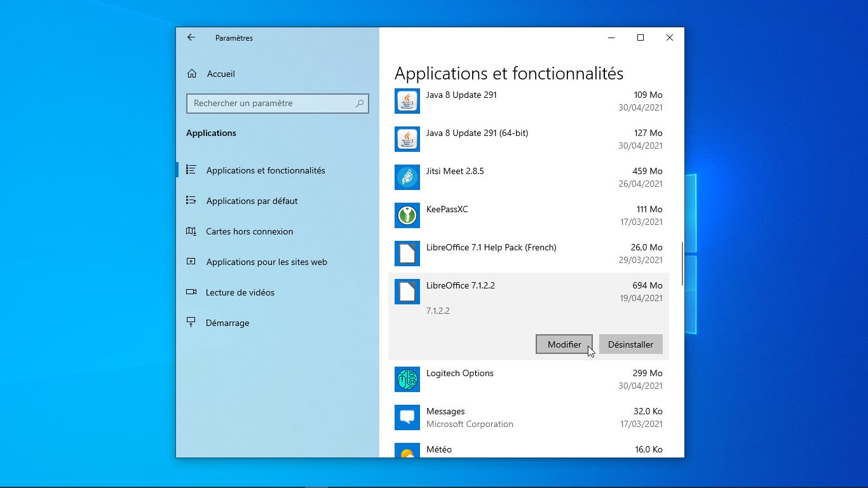Viewport: 868px width, 488px height.
Task: Open Lecture de vidéos page
Action: click(x=240, y=292)
